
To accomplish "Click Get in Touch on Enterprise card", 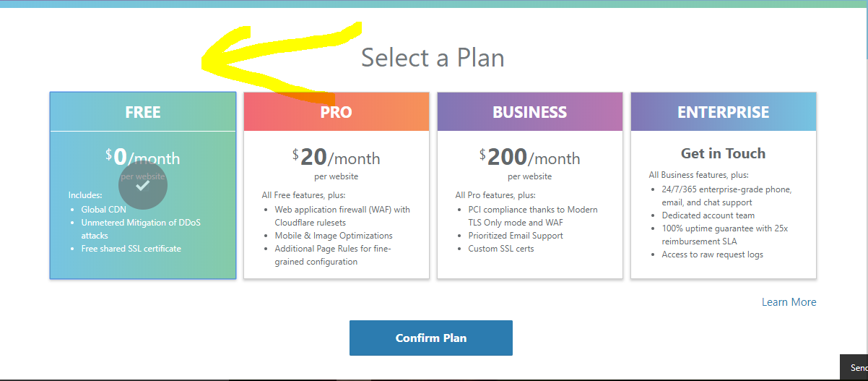I will tap(723, 153).
